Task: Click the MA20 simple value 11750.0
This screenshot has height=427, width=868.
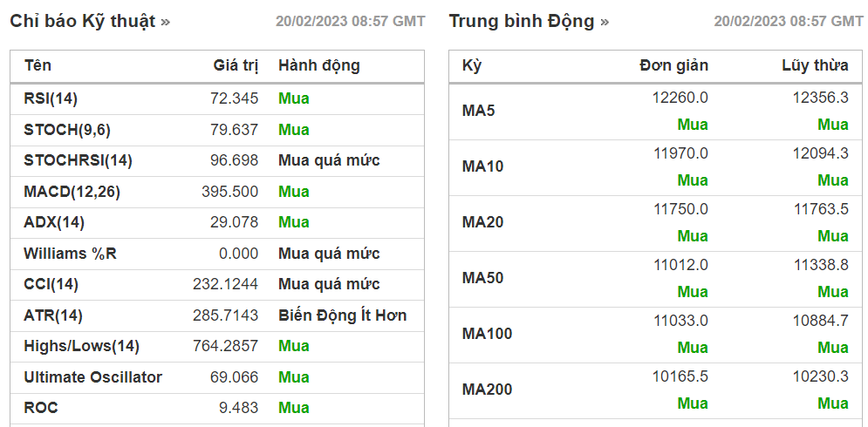Action: coord(680,209)
